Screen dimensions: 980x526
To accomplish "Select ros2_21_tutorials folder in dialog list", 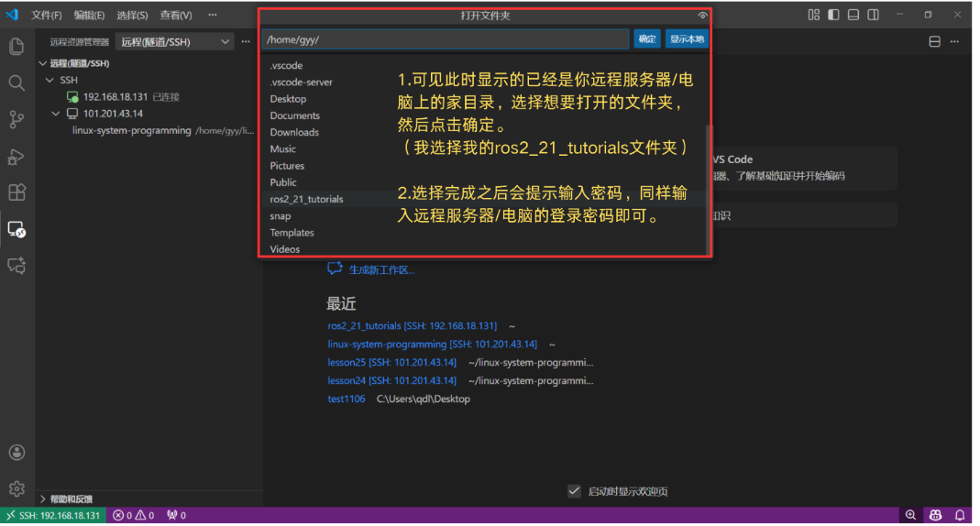I will [306, 199].
